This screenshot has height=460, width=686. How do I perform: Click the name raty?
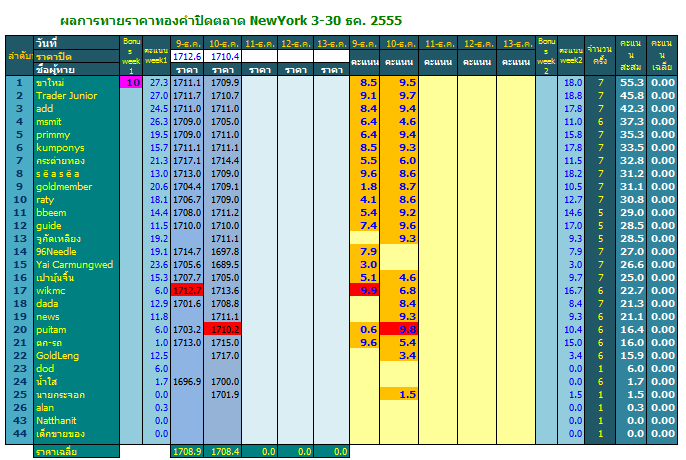45,200
